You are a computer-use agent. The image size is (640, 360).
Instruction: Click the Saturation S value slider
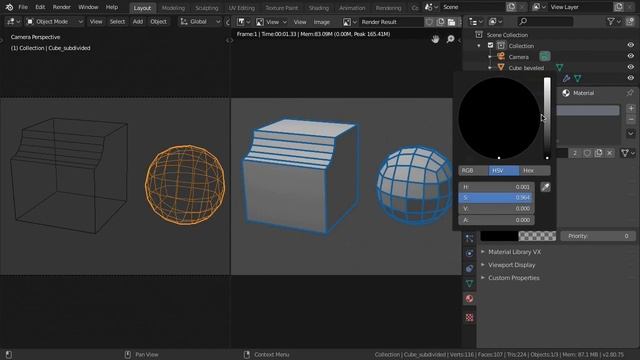(496, 198)
